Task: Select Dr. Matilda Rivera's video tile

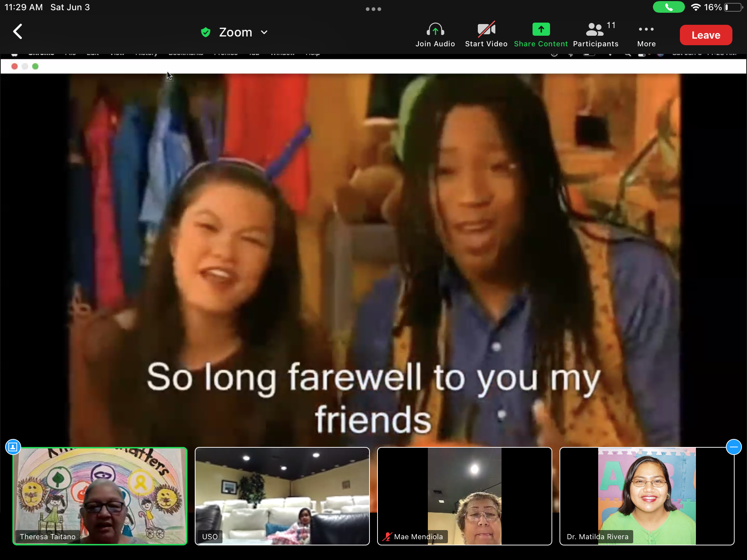Action: click(647, 496)
